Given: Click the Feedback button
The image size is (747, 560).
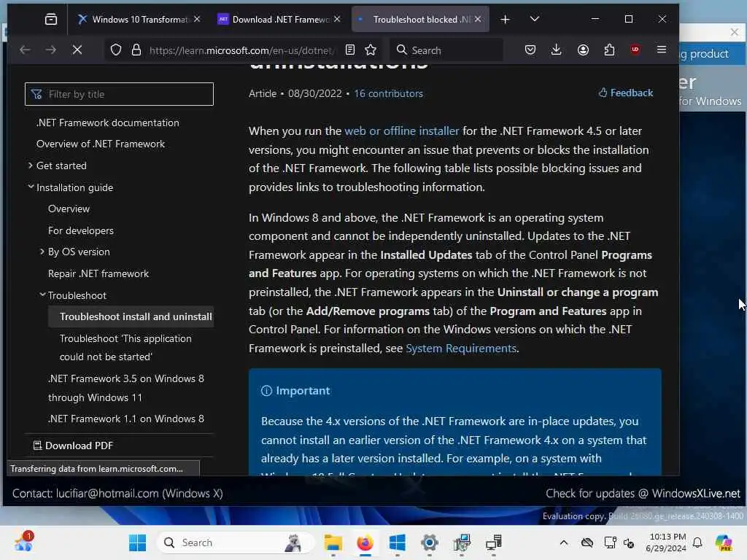Looking at the screenshot, I should pos(625,93).
